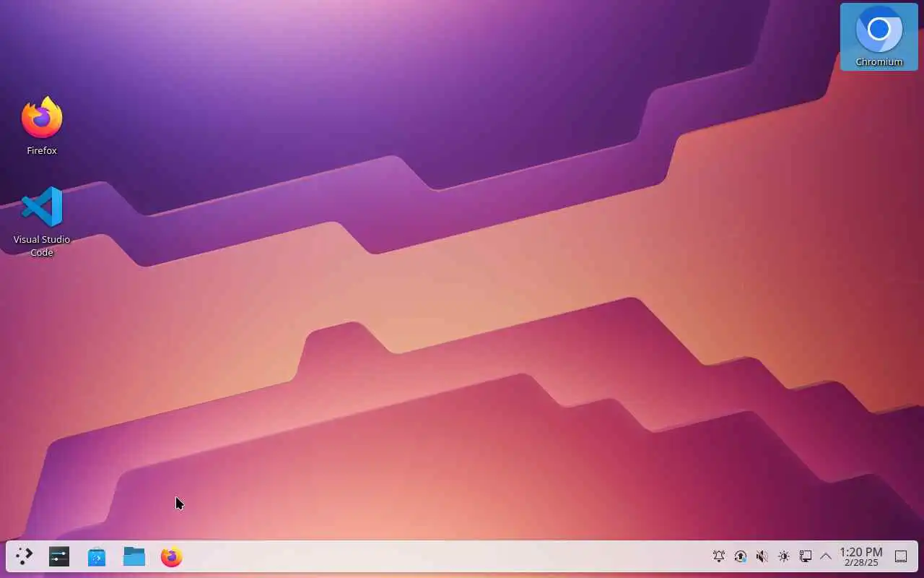
Task: Select the Chromium desktop icon
Action: [x=879, y=37]
